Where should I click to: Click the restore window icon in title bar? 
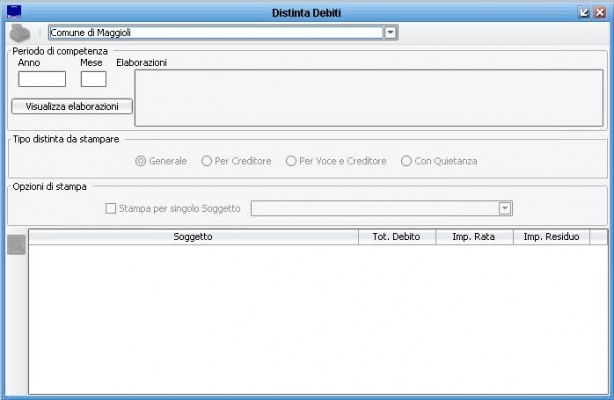[x=584, y=13]
